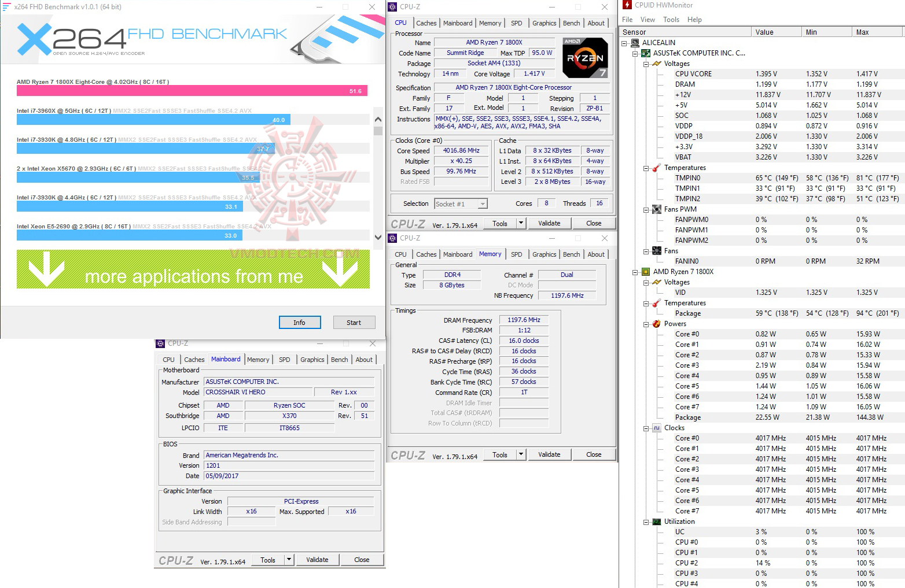Click the Sensor column header in HWMonitor
Image resolution: width=905 pixels, height=588 pixels.
pyautogui.click(x=686, y=32)
